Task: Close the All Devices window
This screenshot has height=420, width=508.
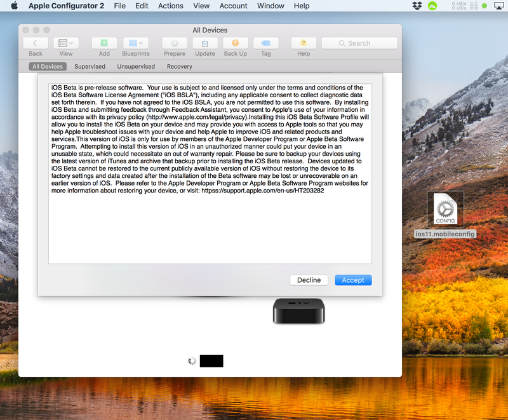Action: pyautogui.click(x=26, y=30)
